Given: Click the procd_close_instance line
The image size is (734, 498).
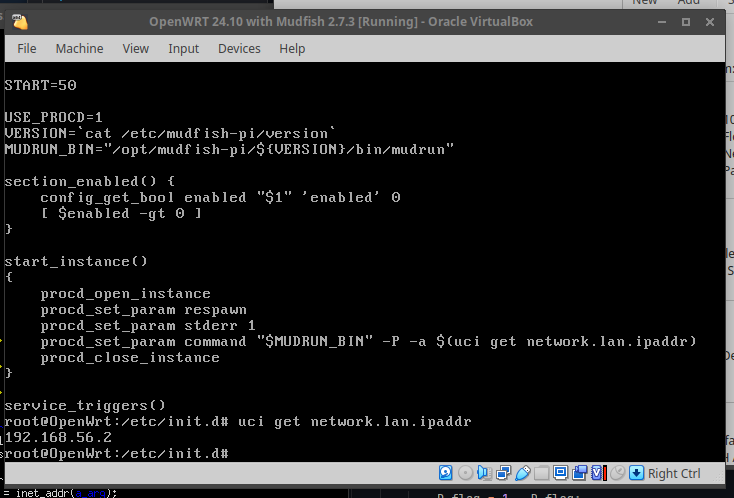Looking at the screenshot, I should click(130, 357).
